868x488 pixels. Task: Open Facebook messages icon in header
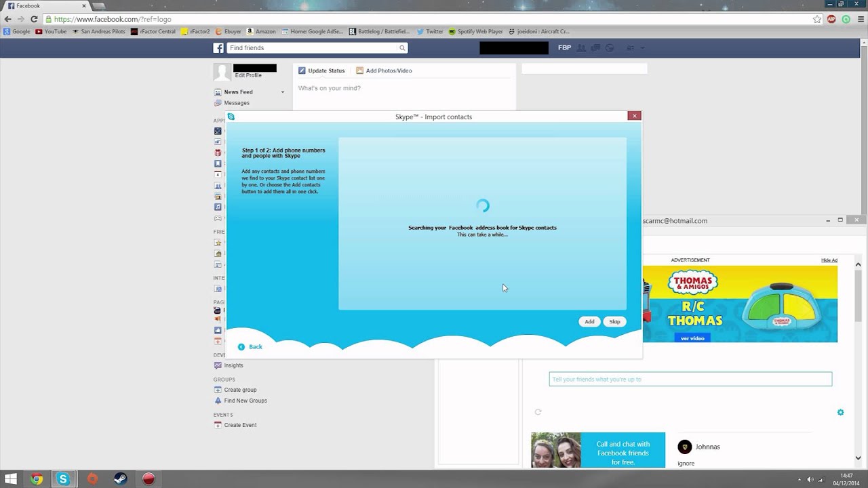595,48
